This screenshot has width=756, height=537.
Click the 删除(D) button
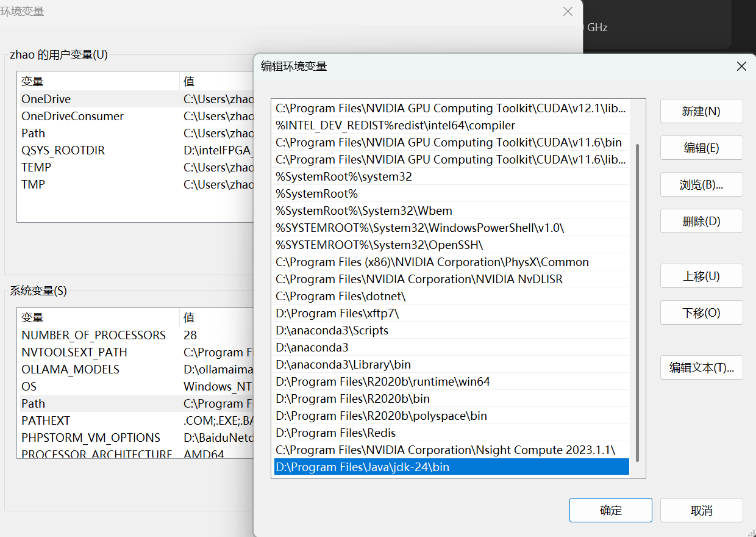[x=701, y=221]
